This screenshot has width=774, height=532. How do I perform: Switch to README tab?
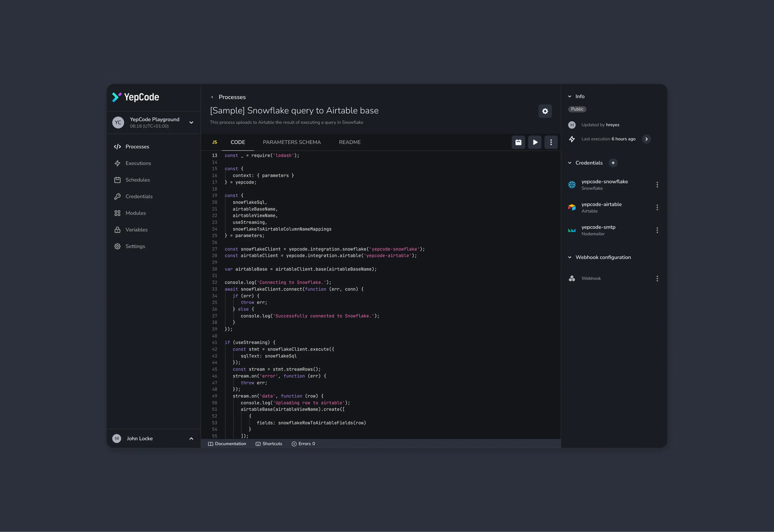(x=349, y=142)
